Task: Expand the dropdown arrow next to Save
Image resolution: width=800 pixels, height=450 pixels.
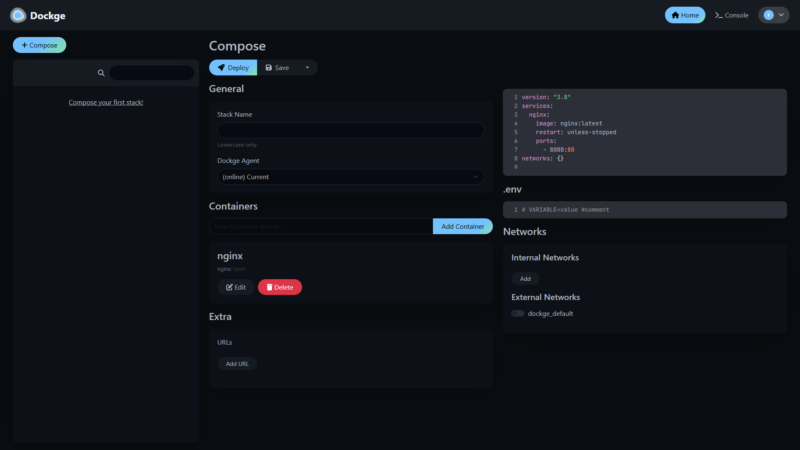Action: pyautogui.click(x=307, y=67)
